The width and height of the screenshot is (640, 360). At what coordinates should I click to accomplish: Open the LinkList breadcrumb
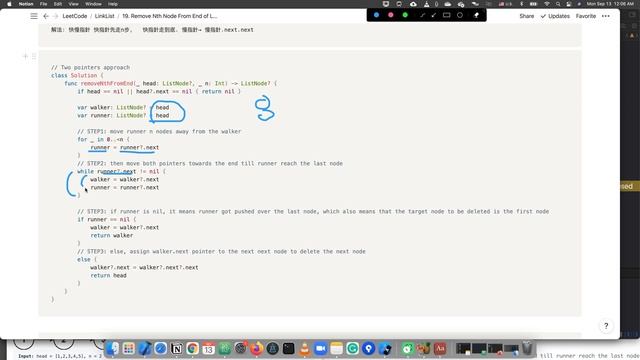point(104,16)
